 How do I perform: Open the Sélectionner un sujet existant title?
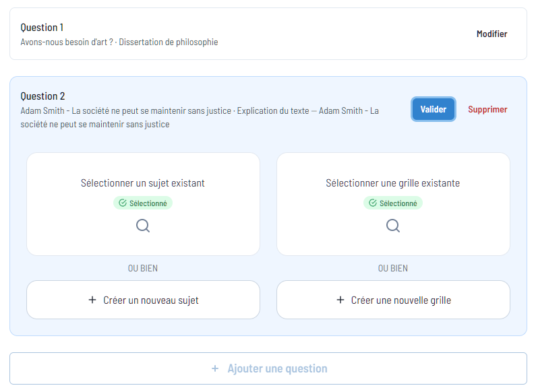tap(143, 183)
